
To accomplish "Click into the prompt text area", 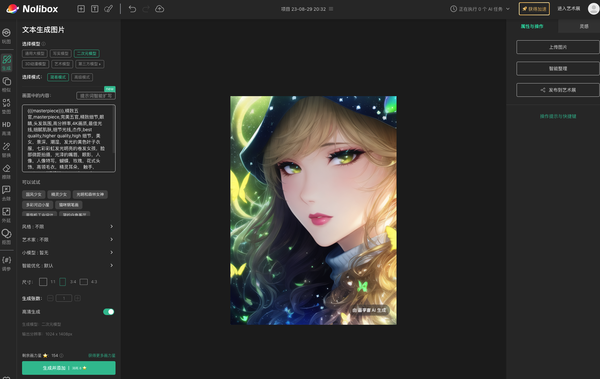I will pyautogui.click(x=68, y=138).
